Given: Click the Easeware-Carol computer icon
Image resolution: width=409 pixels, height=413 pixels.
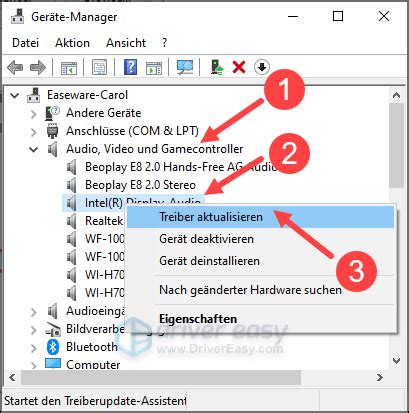Looking at the screenshot, I should pyautogui.click(x=34, y=95).
